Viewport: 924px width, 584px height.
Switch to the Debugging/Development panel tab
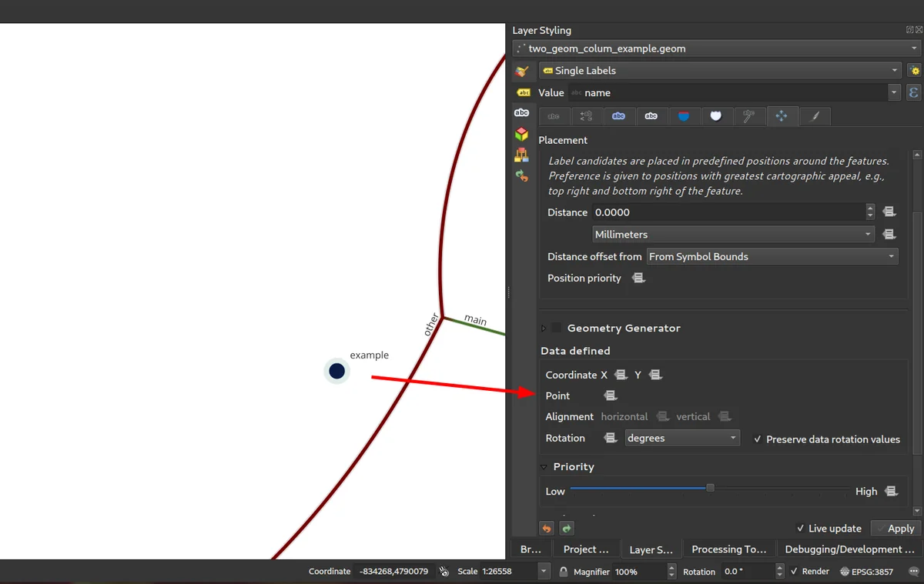tap(849, 549)
